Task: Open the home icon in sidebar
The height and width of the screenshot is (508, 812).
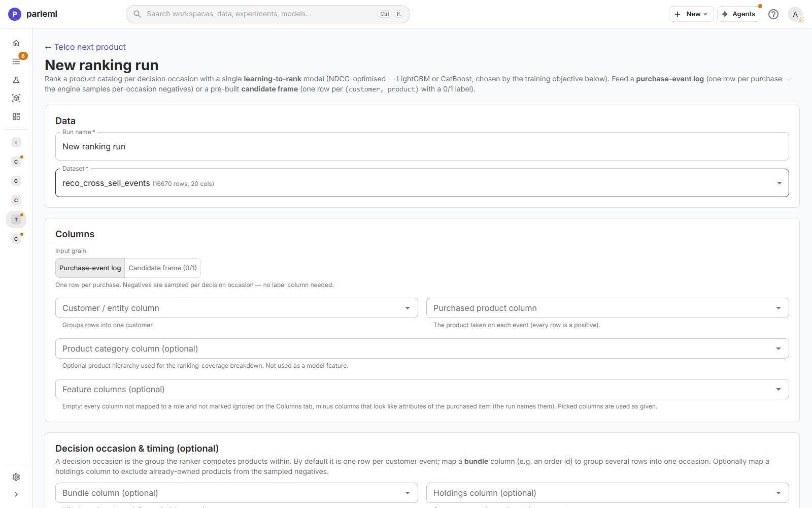Action: [16, 43]
